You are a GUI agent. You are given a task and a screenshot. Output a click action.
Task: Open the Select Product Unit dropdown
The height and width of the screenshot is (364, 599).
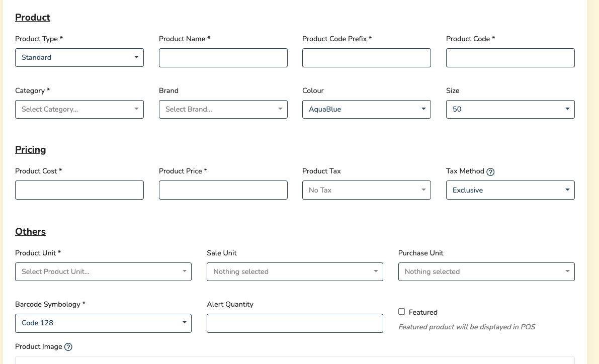click(x=103, y=271)
